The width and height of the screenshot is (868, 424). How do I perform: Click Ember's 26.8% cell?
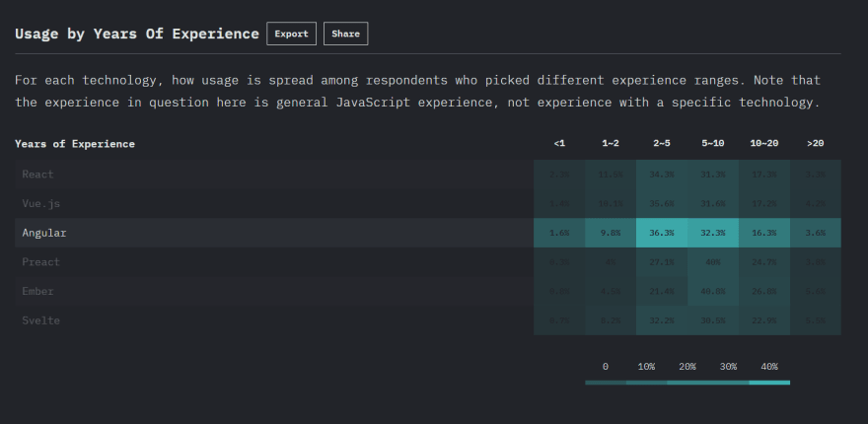(x=763, y=291)
